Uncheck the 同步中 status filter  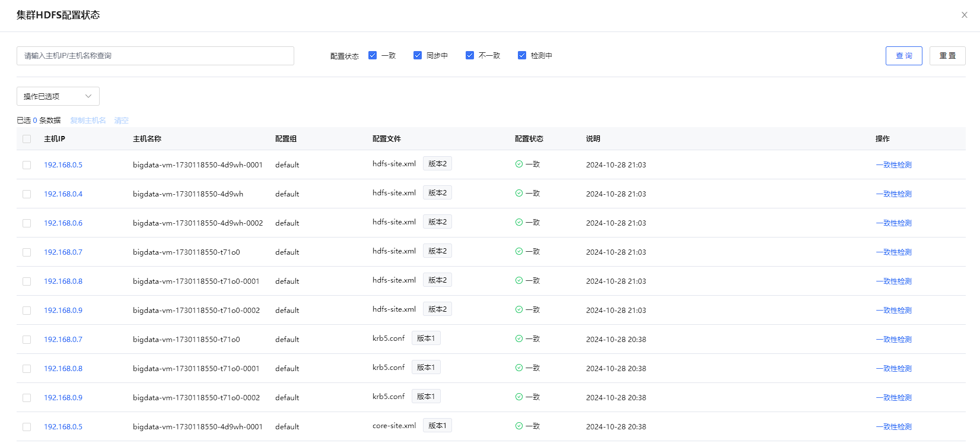pyautogui.click(x=418, y=55)
